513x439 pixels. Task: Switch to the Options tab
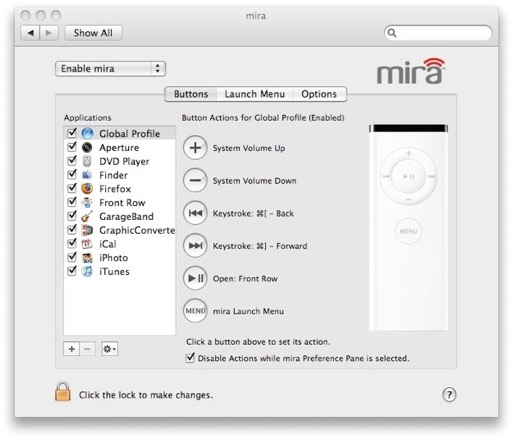pyautogui.click(x=319, y=94)
